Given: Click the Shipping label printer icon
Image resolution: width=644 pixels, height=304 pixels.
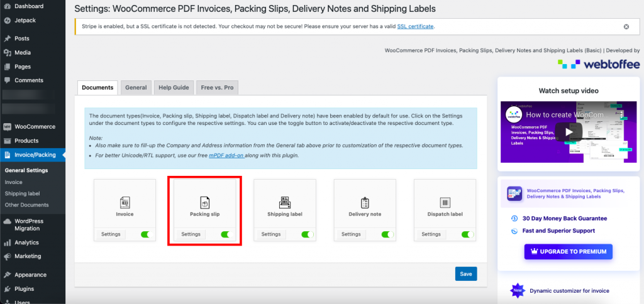Looking at the screenshot, I should click(x=285, y=202).
